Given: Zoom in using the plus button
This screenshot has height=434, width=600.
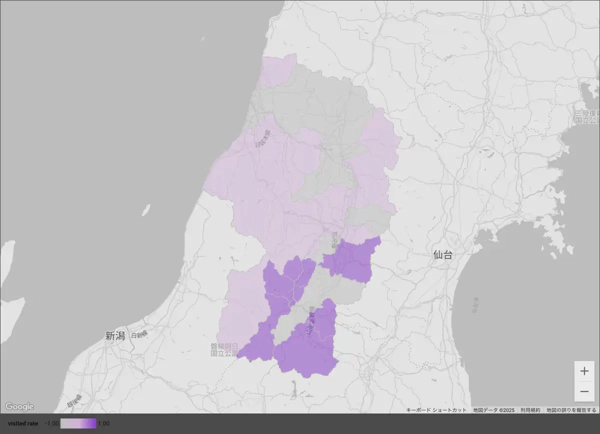Looking at the screenshot, I should 584,371.
